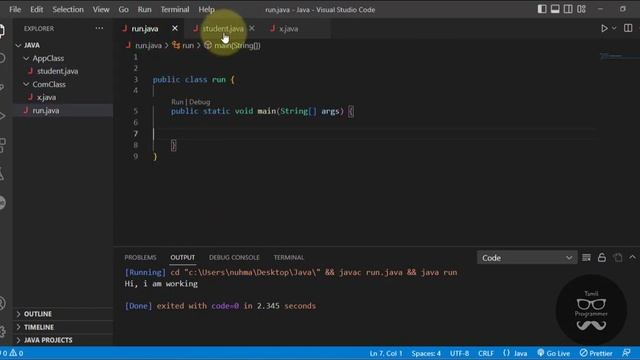This screenshot has height=360, width=640.
Task: Change line endings via CRLF
Action: click(x=486, y=353)
